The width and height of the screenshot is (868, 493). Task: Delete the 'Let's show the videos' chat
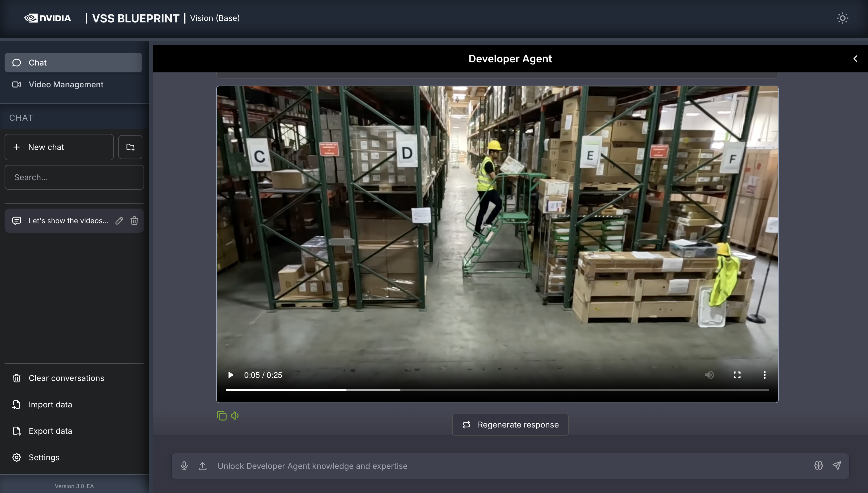(x=134, y=221)
